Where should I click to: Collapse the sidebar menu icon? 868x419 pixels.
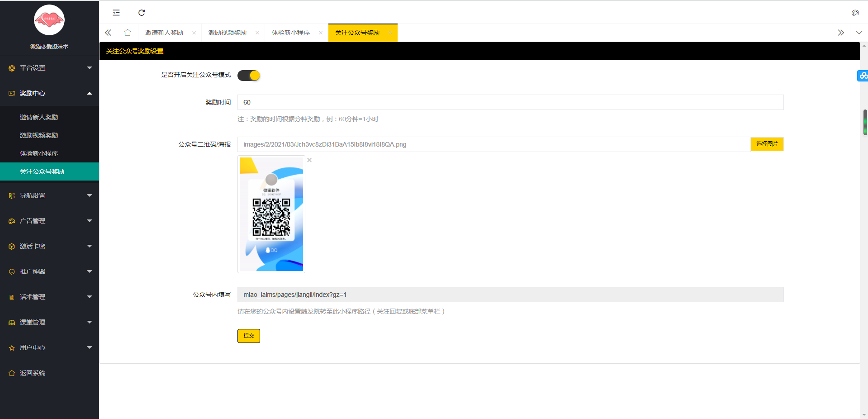click(116, 13)
